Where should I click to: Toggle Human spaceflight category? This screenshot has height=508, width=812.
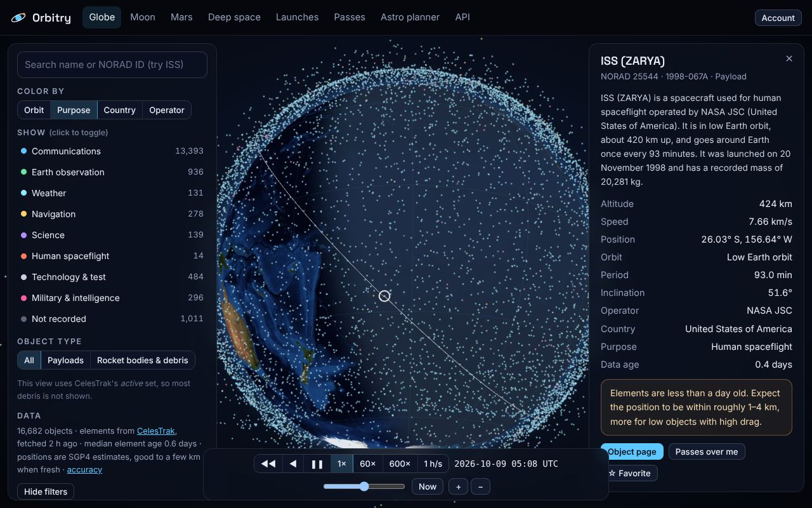click(x=112, y=256)
